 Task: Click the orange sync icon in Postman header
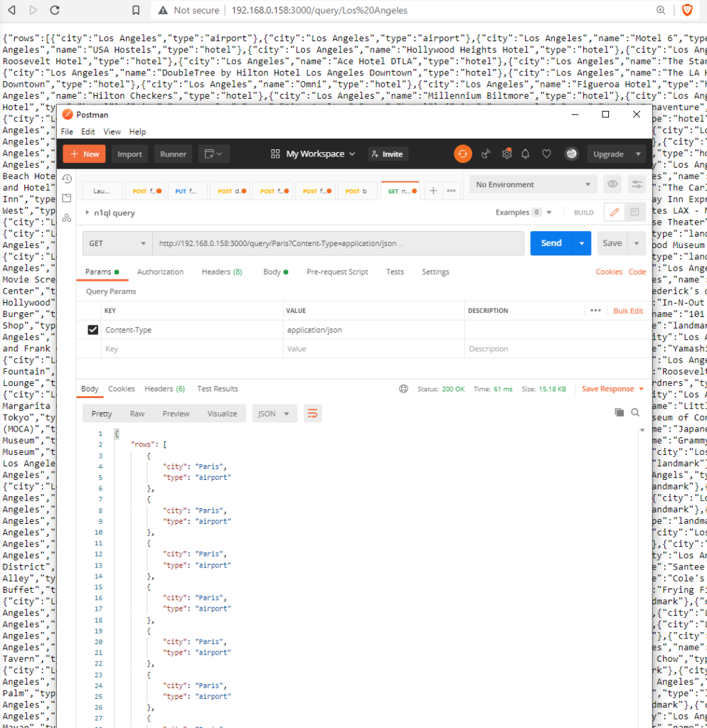(x=463, y=154)
